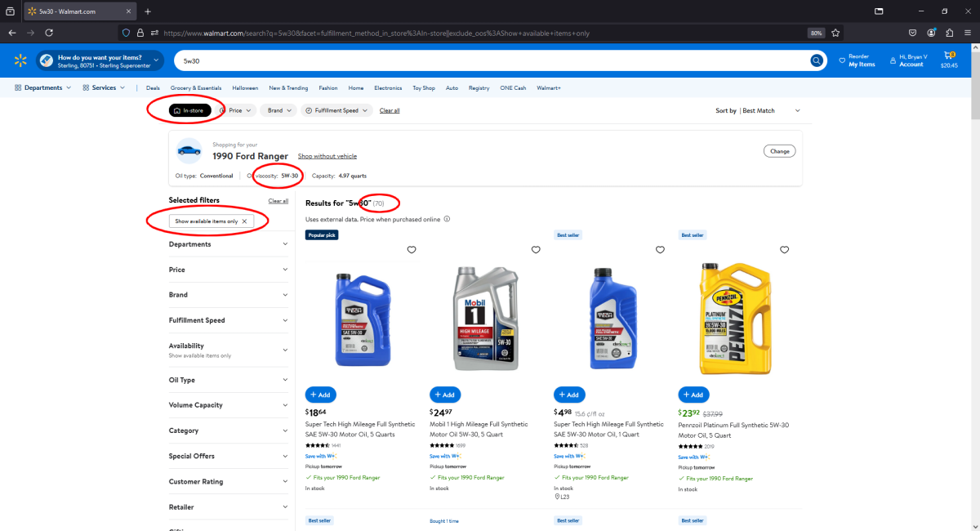Viewport: 980px width, 531px height.
Task: Favorite Super Tech 1 Quart oil with heart
Action: click(x=660, y=250)
